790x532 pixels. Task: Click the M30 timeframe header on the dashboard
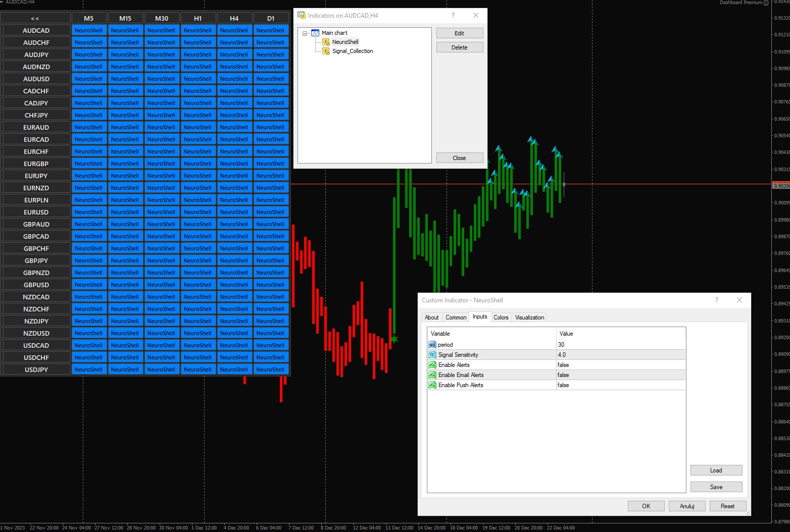click(162, 18)
